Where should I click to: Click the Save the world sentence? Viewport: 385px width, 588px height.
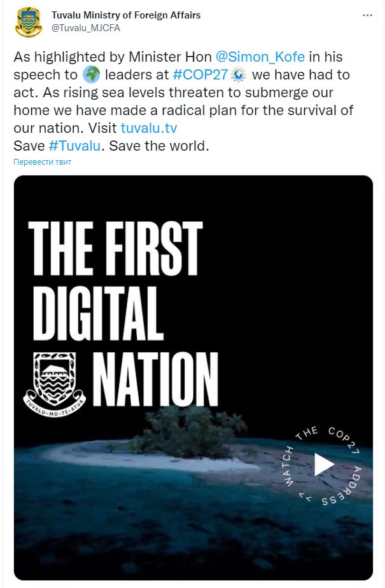coord(157,145)
